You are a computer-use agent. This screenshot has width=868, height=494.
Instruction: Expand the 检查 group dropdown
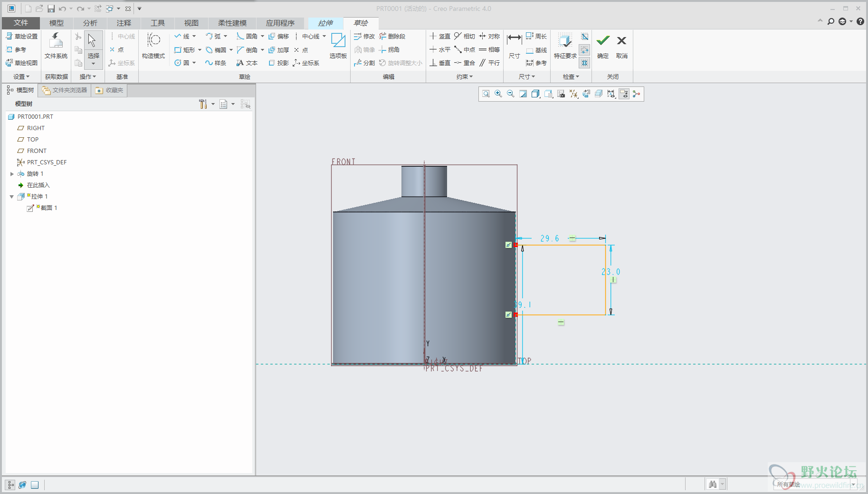pyautogui.click(x=571, y=76)
